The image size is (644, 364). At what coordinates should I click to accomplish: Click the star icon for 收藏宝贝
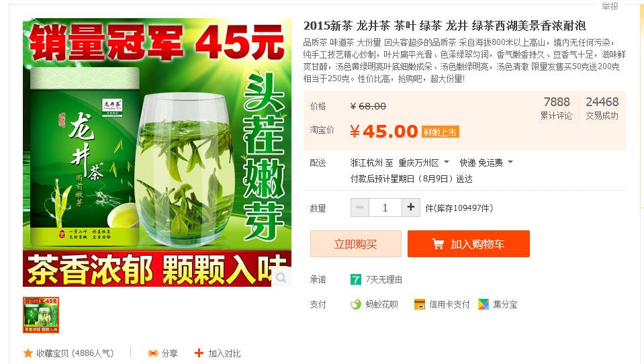pos(28,353)
